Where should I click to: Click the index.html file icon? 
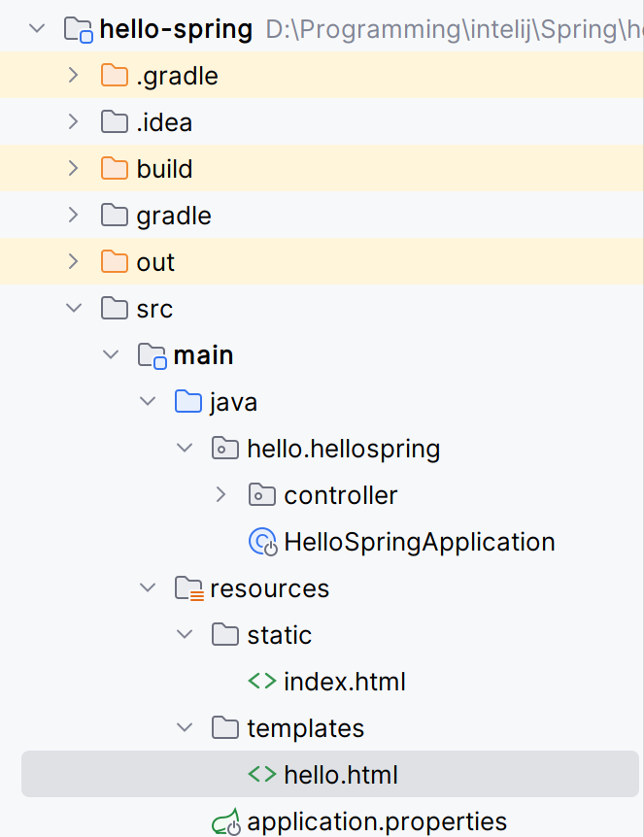pos(262,682)
